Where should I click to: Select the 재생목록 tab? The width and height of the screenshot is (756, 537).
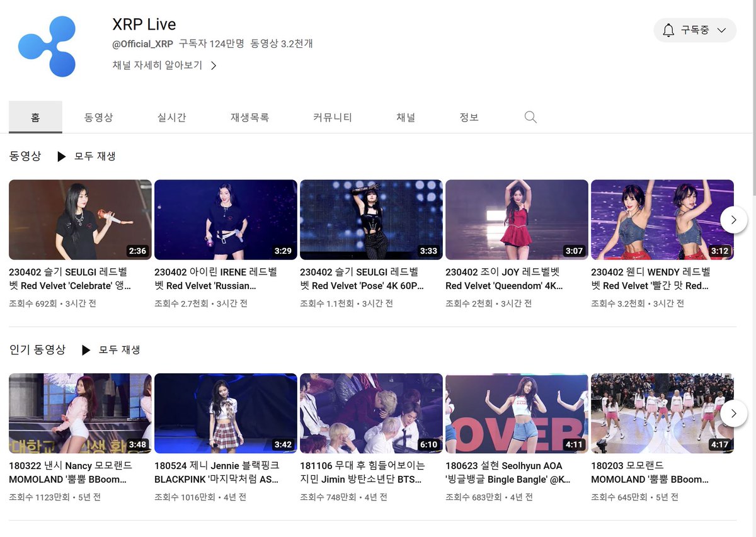[x=250, y=116]
